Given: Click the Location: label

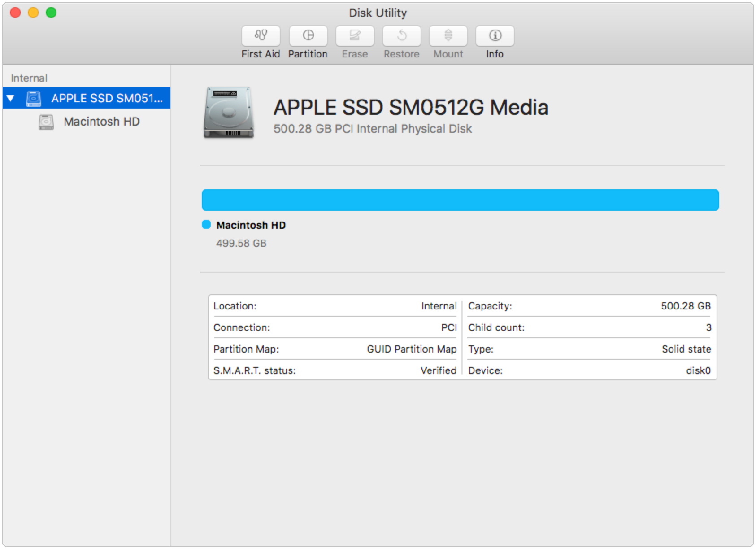Looking at the screenshot, I should pos(235,306).
